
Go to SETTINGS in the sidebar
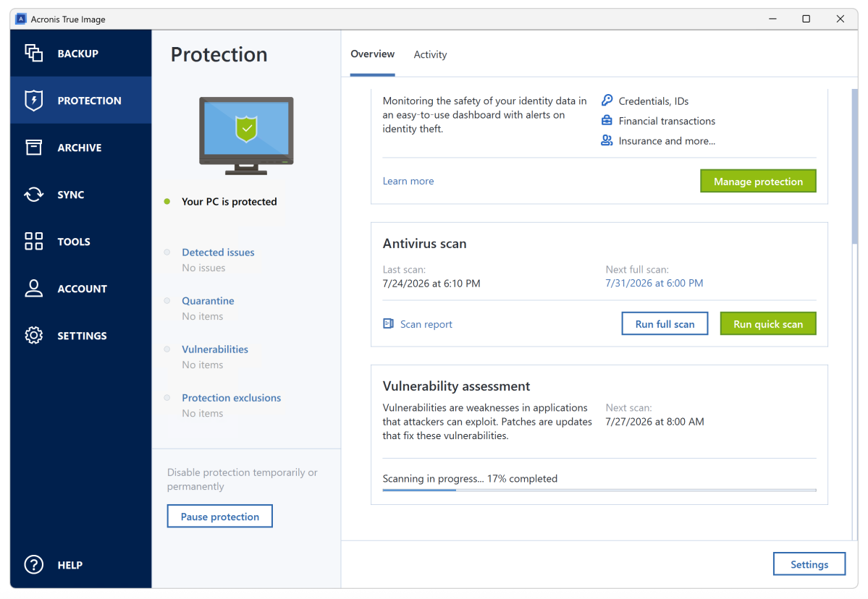pyautogui.click(x=81, y=335)
